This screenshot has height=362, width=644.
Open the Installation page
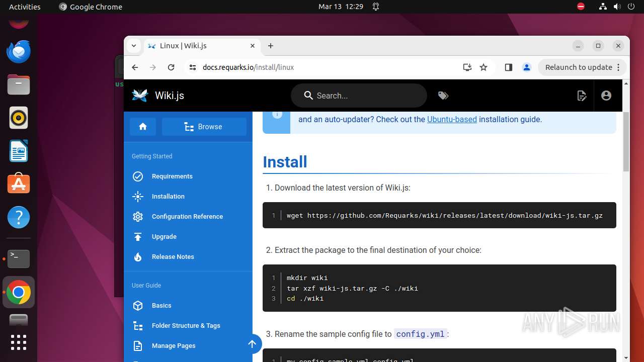[x=168, y=197]
